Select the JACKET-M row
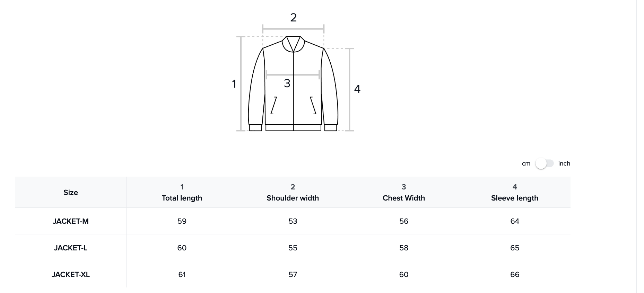The width and height of the screenshot is (644, 293). 71,221
